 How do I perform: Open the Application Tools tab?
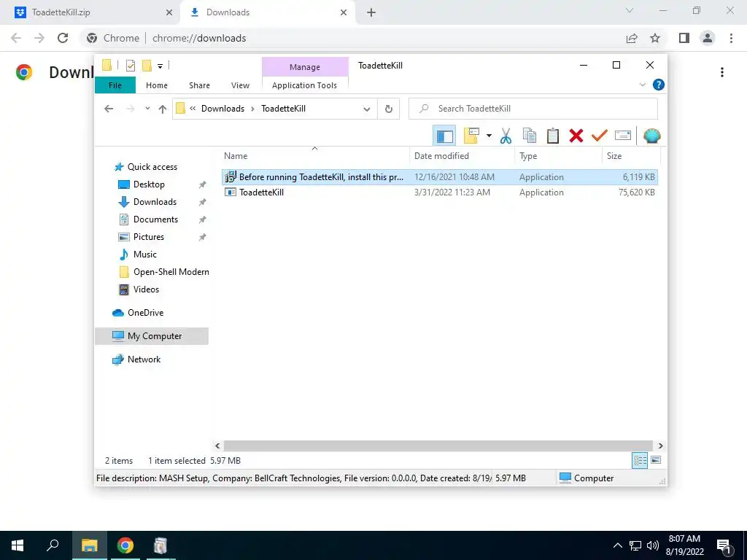click(x=304, y=85)
